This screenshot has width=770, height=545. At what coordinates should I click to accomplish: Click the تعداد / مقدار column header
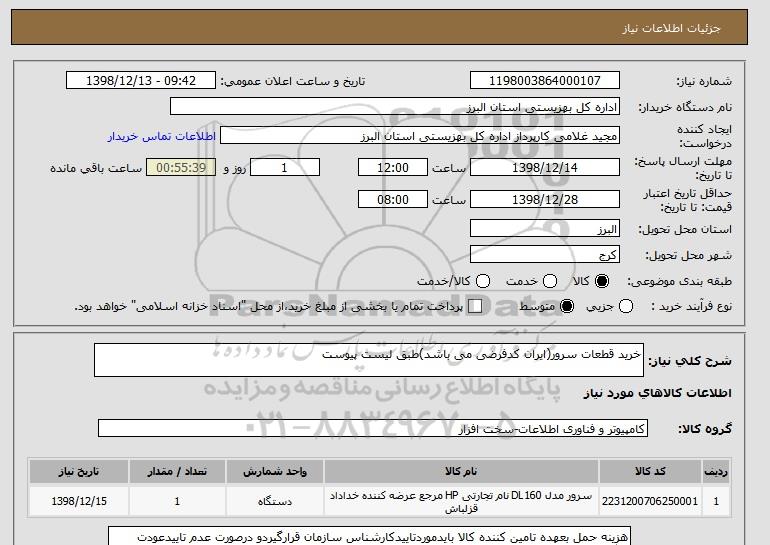[x=177, y=471]
